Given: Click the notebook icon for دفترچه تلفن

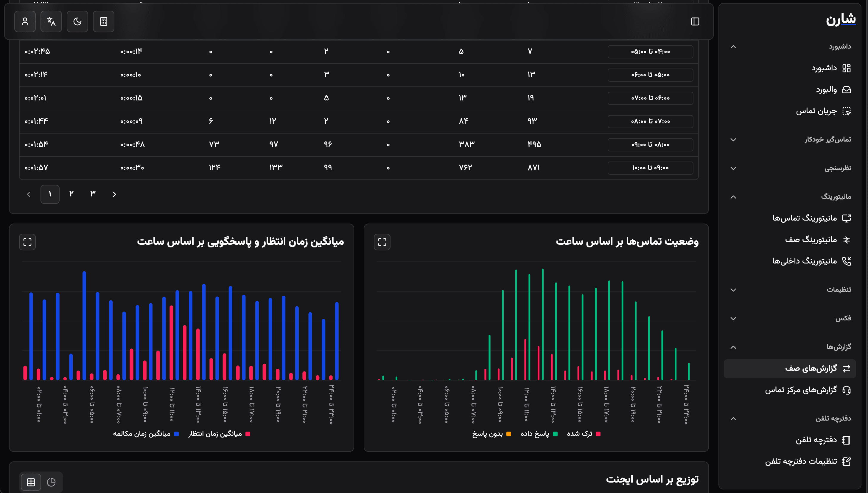Looking at the screenshot, I should (x=846, y=440).
